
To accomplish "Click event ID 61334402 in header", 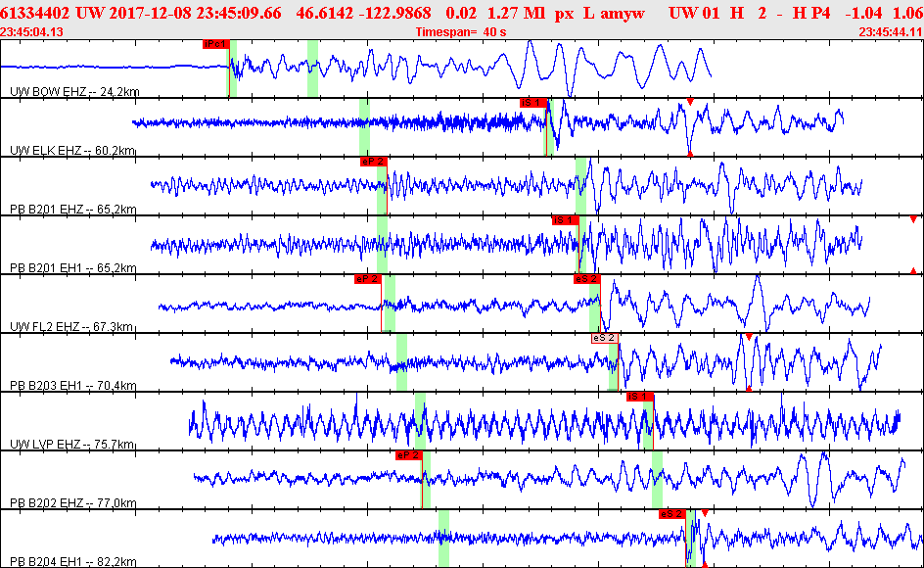I will coord(35,13).
